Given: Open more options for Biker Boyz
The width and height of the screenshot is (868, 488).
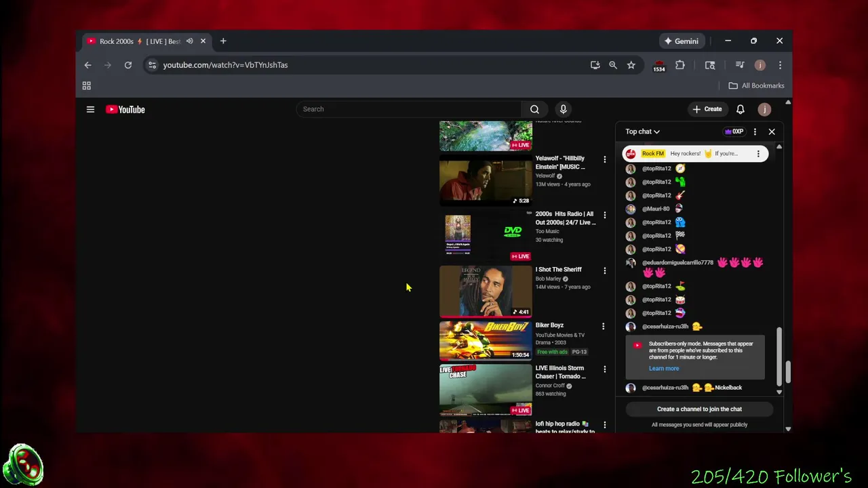Looking at the screenshot, I should pos(603,326).
